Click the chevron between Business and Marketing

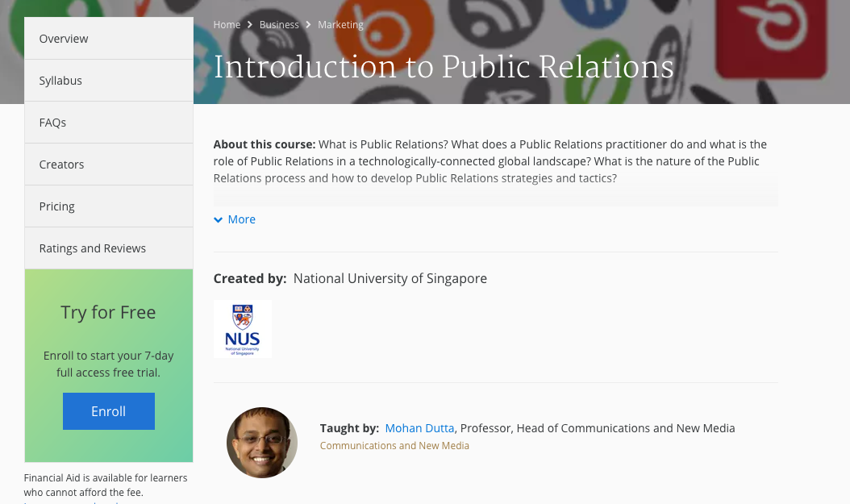308,25
